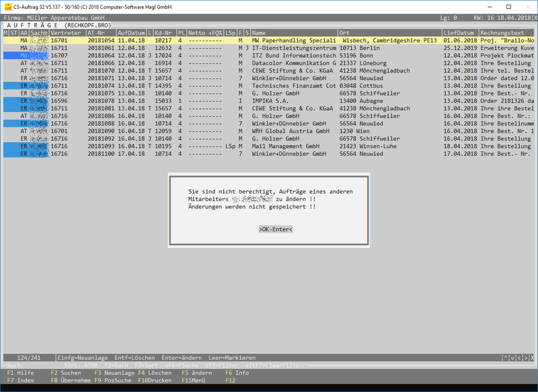538x392 pixels.
Task: Open the F11 Menü
Action: 196,381
